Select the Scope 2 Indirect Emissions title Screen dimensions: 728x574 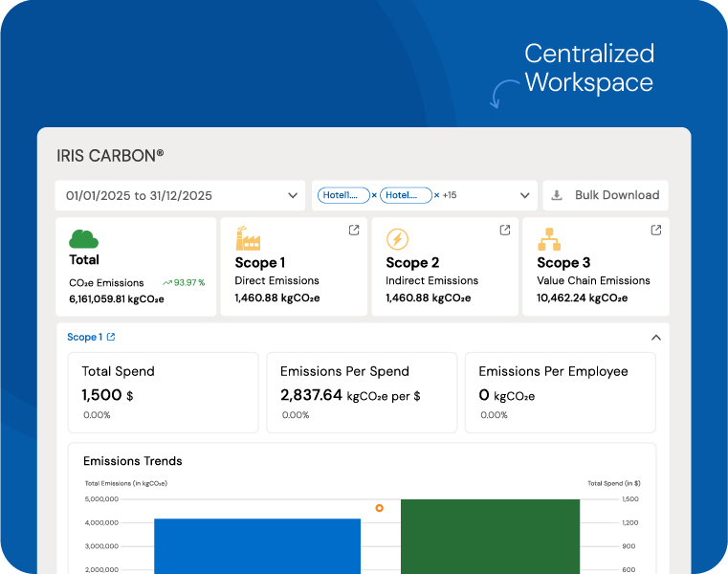pos(412,263)
